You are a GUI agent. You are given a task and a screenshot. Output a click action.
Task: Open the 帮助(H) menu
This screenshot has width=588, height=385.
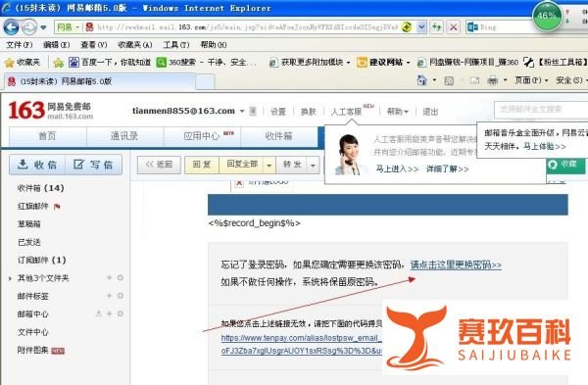tap(214, 45)
